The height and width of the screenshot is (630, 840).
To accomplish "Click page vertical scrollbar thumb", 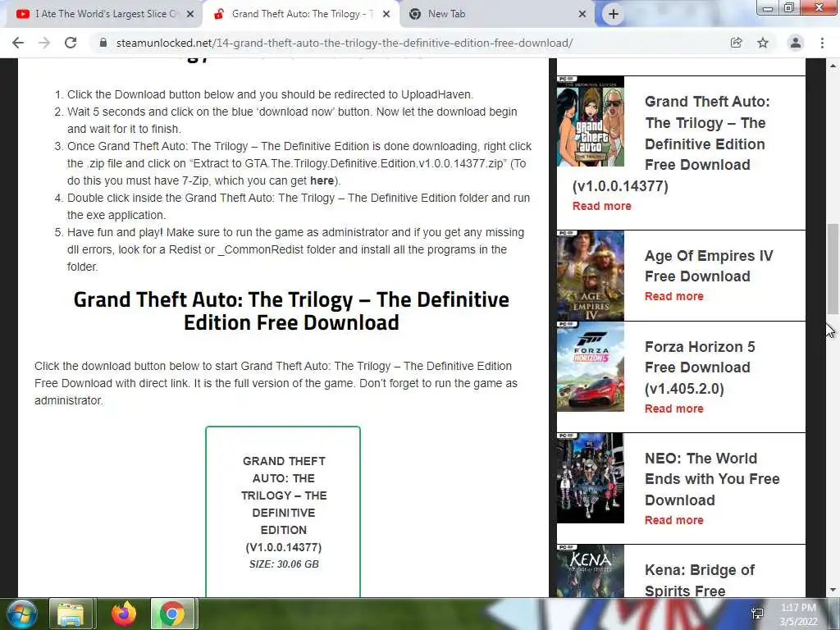I will tap(833, 269).
